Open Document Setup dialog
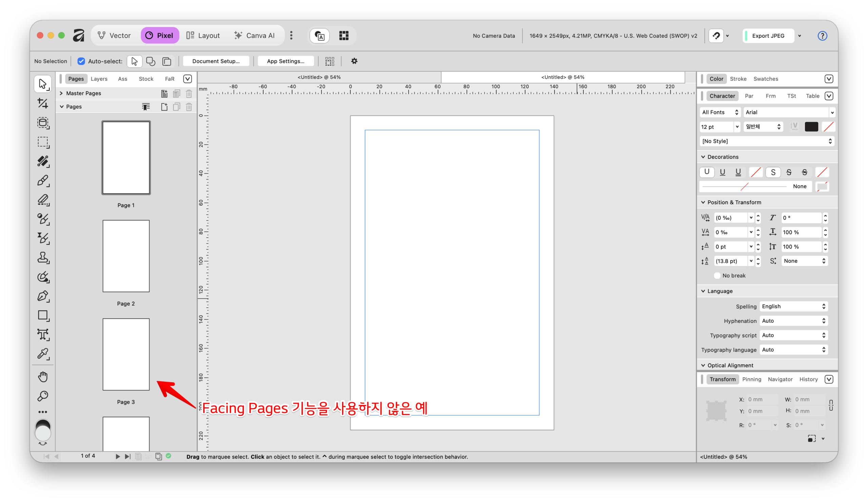This screenshot has width=868, height=502. [216, 61]
